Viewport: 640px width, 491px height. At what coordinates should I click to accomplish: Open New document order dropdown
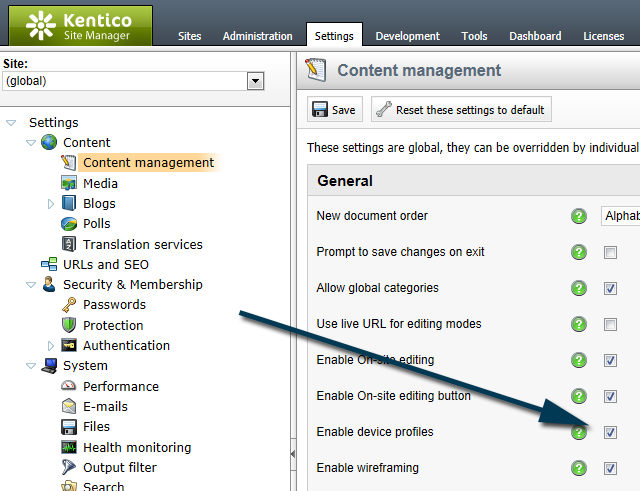click(x=620, y=216)
